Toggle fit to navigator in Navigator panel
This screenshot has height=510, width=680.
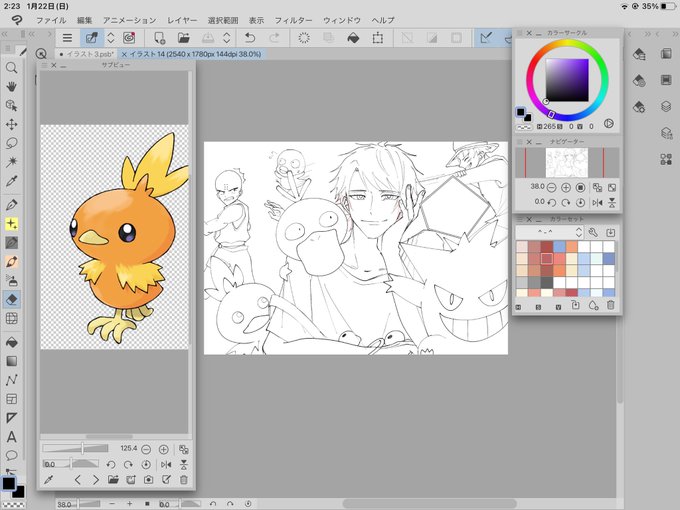click(597, 187)
